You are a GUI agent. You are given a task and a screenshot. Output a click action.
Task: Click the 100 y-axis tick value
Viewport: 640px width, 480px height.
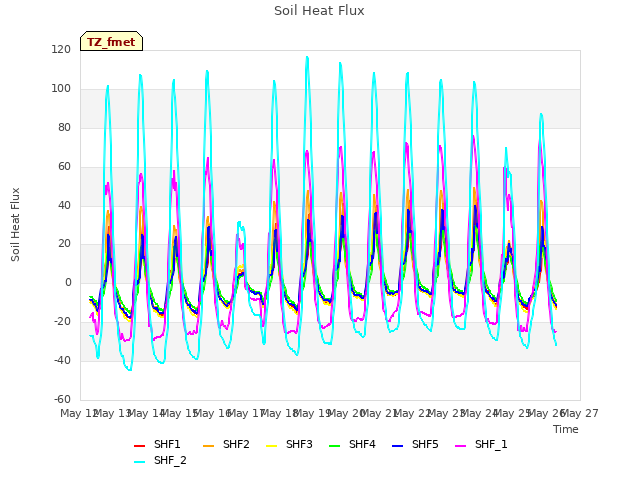coord(61,89)
